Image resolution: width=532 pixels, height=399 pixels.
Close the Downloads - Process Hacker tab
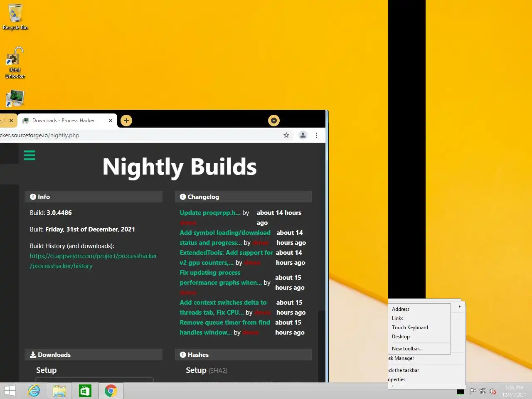(111, 121)
